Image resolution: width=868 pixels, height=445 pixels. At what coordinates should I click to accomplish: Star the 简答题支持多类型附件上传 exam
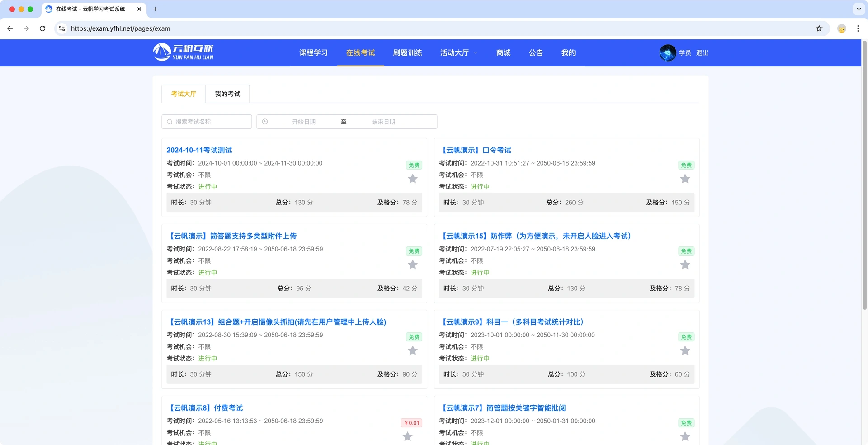coord(413,265)
